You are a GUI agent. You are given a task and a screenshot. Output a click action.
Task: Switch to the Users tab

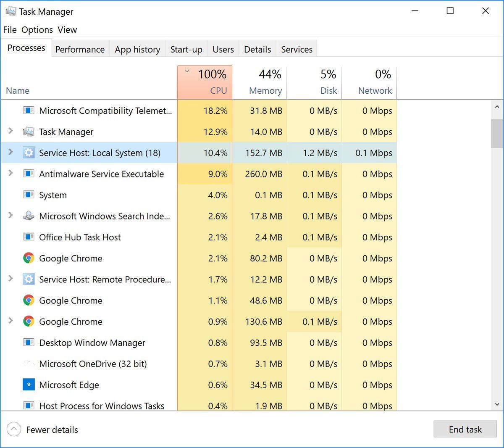pos(223,49)
